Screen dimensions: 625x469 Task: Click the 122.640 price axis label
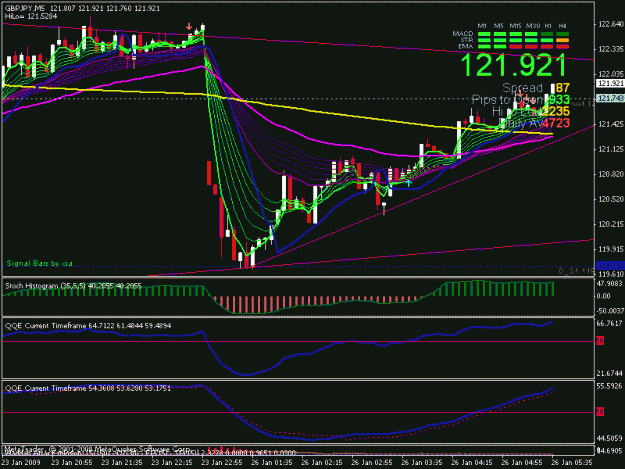(x=611, y=24)
